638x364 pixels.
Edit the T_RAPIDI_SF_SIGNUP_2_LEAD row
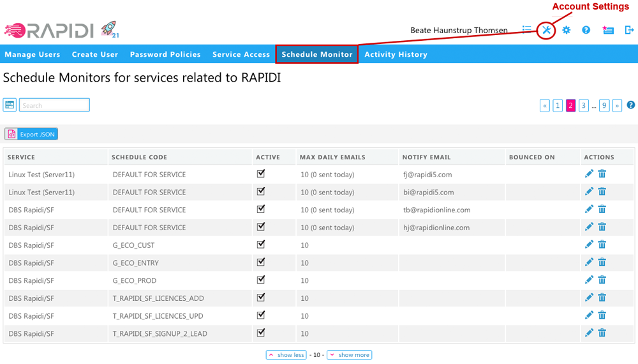pos(589,333)
